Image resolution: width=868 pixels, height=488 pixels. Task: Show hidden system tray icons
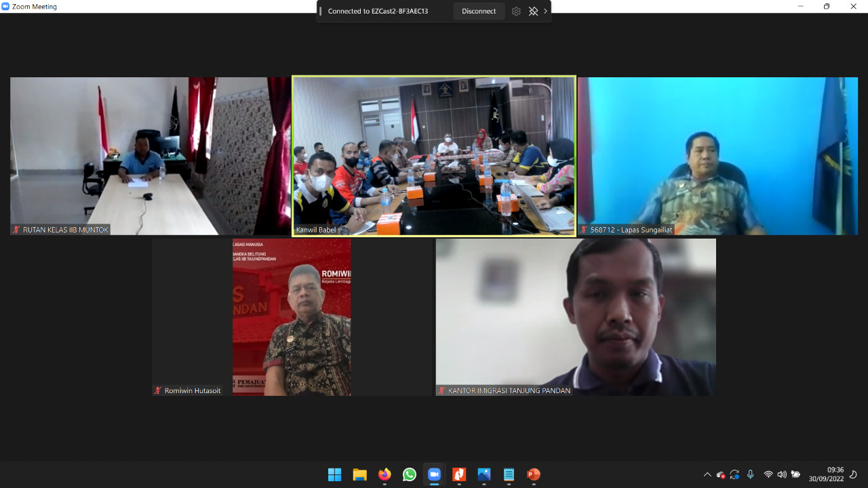coord(707,474)
